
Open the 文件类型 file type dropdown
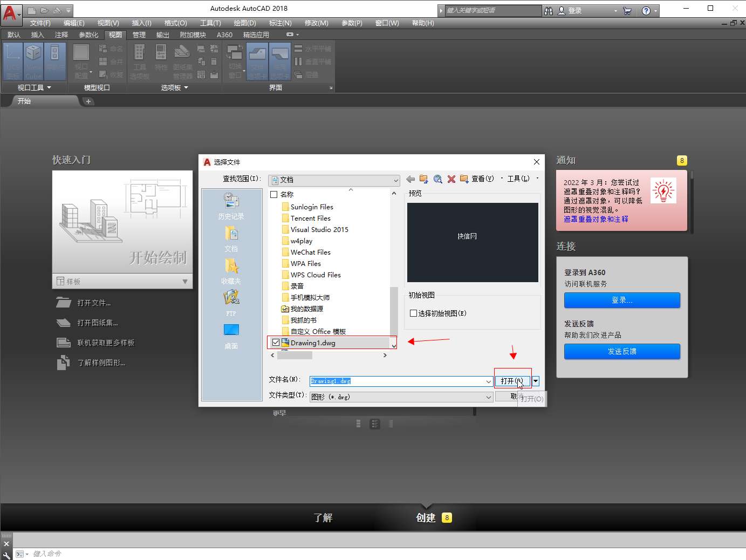point(488,397)
